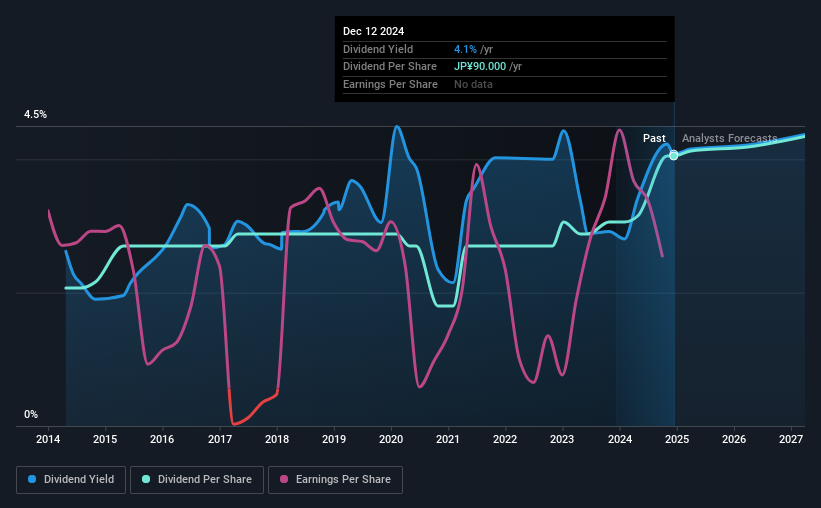Toggle the Earnings Per Share legend series
The image size is (821, 508).
click(335, 480)
